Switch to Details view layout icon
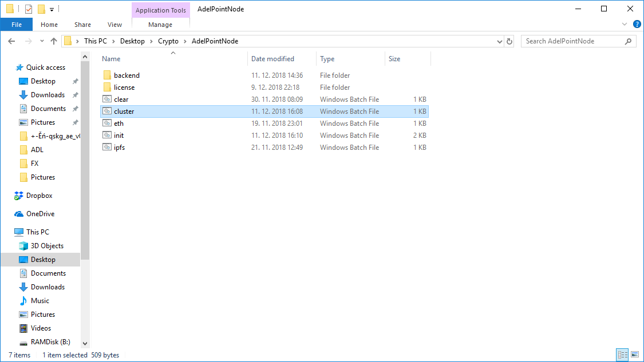Screen dimensions: 644x362 pyautogui.click(x=623, y=355)
